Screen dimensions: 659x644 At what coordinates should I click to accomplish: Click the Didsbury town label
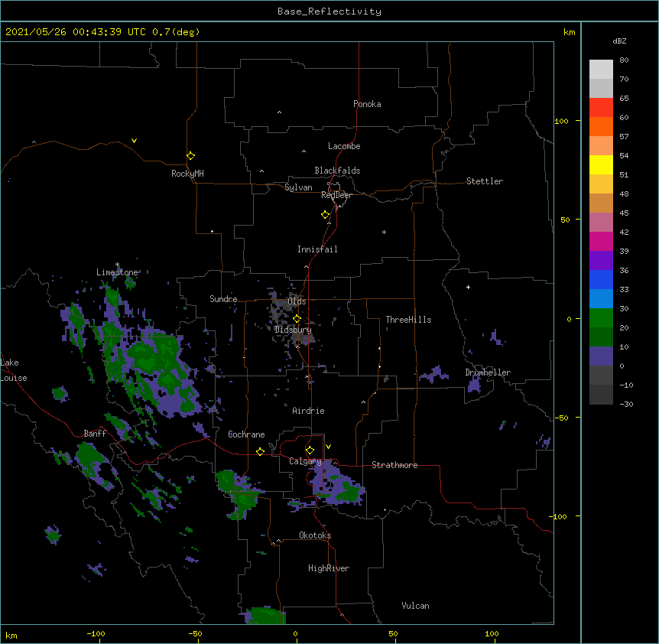[293, 330]
